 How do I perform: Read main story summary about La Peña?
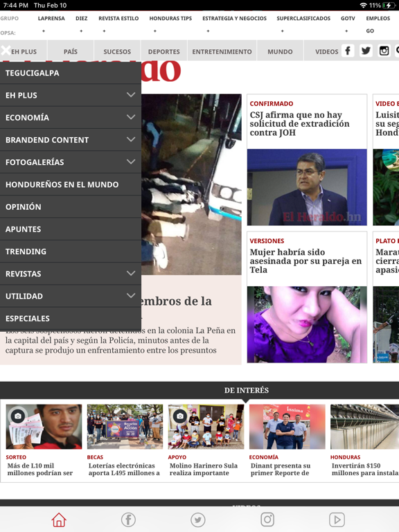tap(121, 340)
